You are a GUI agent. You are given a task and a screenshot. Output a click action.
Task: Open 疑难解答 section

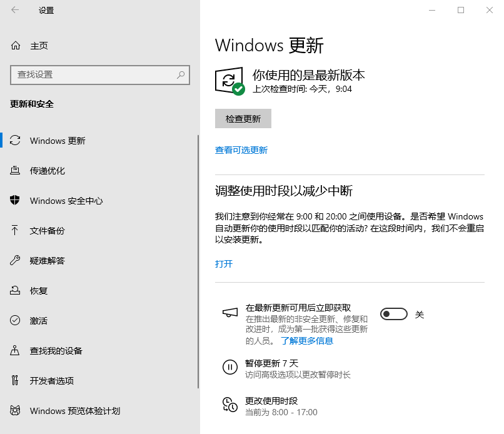coord(48,260)
